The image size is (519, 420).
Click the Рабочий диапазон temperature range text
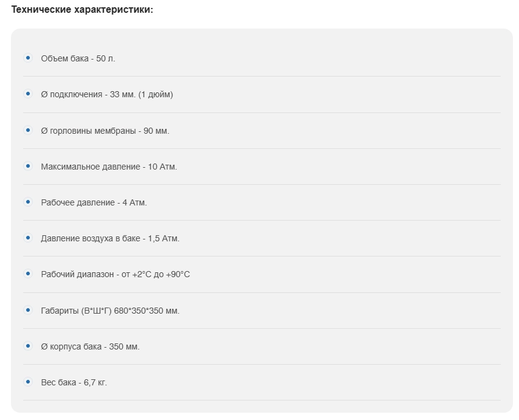(x=115, y=274)
